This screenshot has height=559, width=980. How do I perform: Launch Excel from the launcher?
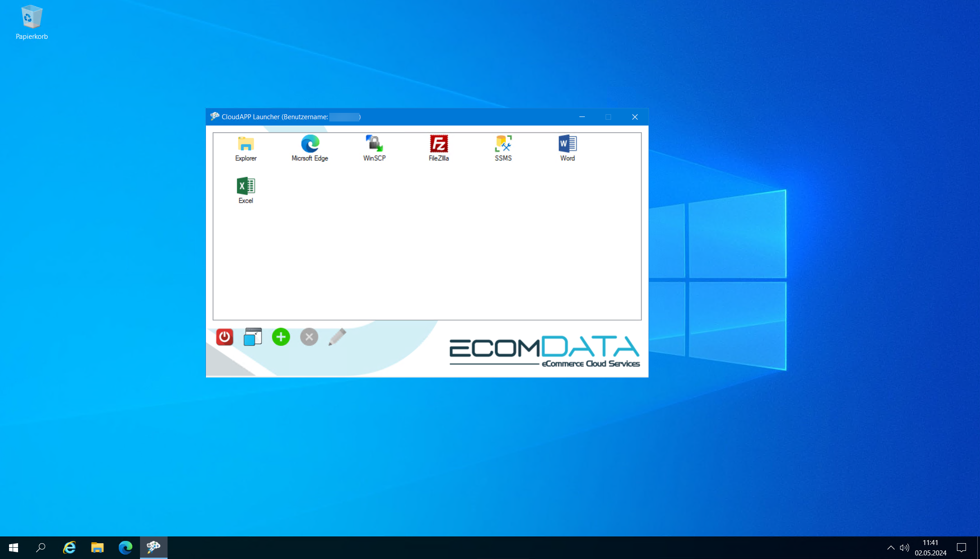pos(246,191)
